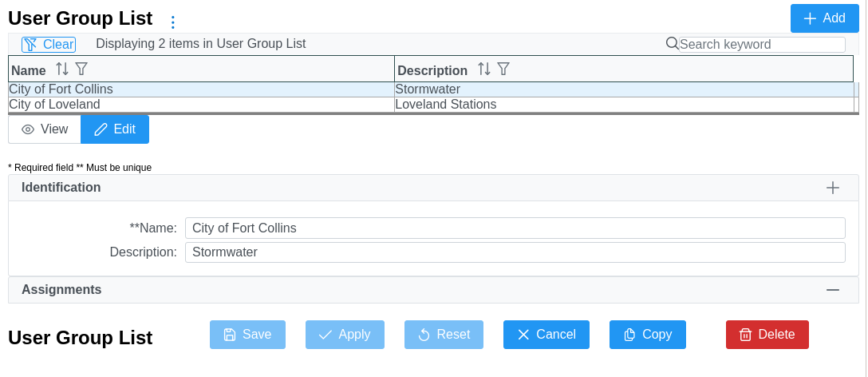Collapse the Assignments section minus icon
Screen dimensions: 868x377
point(832,290)
